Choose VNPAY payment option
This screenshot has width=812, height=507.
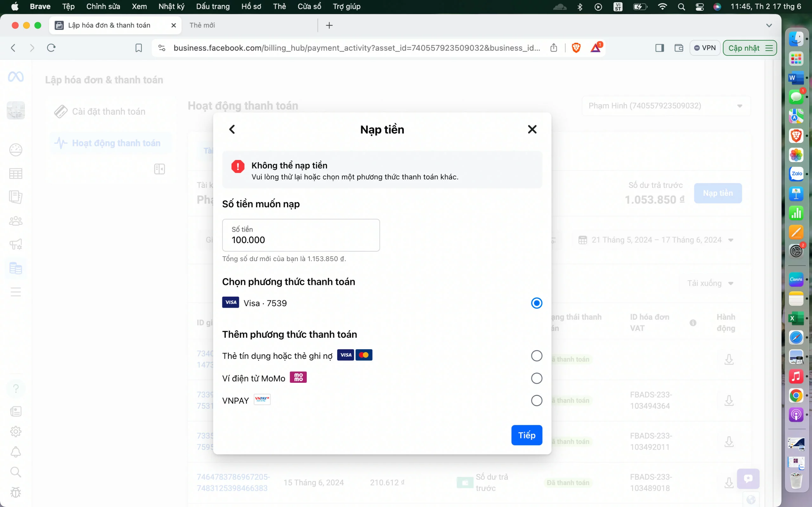click(537, 400)
